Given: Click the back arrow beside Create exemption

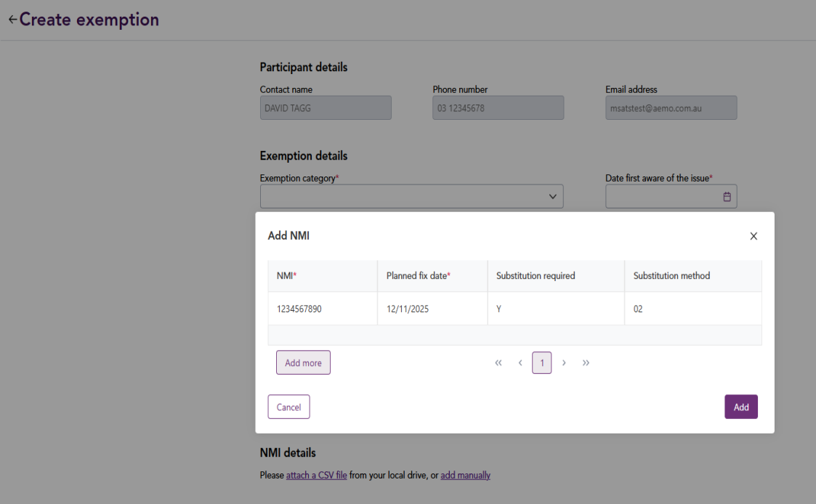Looking at the screenshot, I should pyautogui.click(x=12, y=20).
